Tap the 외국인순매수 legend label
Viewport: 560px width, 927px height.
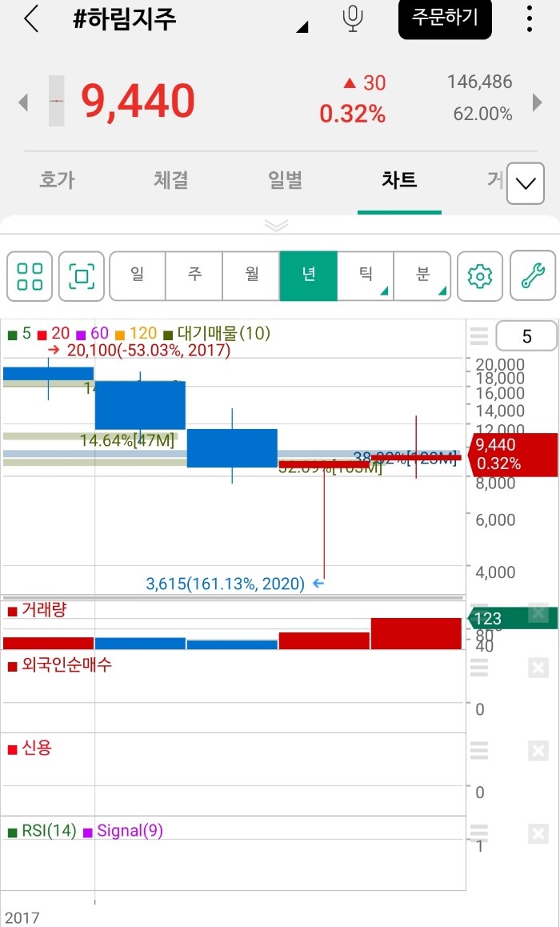tap(66, 664)
